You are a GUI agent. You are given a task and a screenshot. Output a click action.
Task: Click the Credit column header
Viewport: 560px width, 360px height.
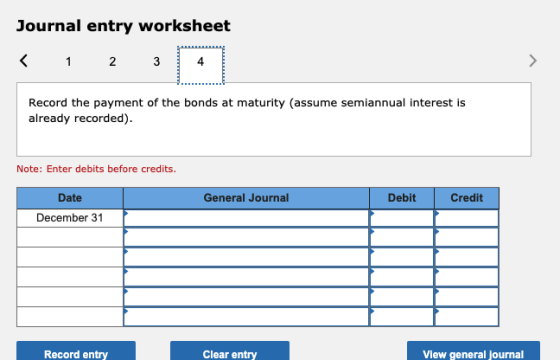[466, 198]
